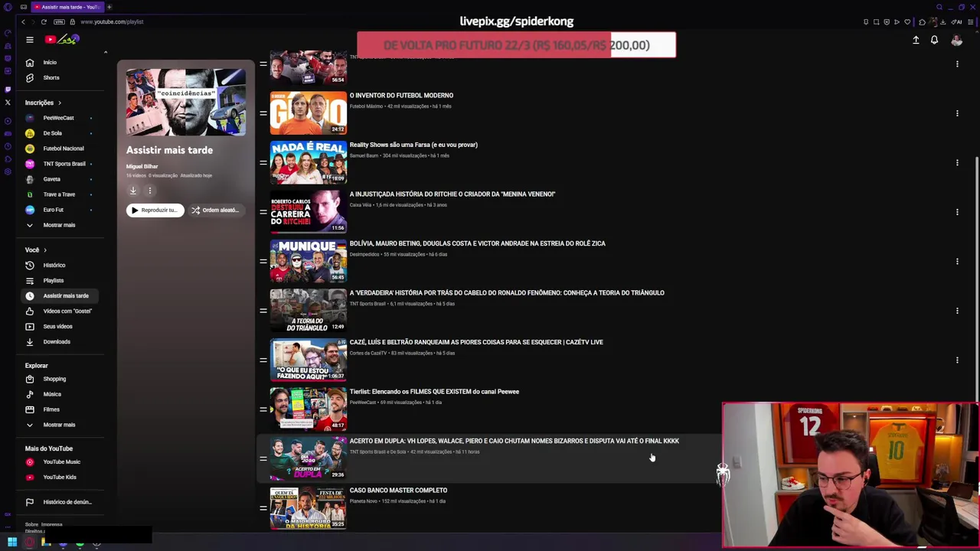
Task: Click Reality Shows são uma Farsa thumbnail
Action: 308,162
